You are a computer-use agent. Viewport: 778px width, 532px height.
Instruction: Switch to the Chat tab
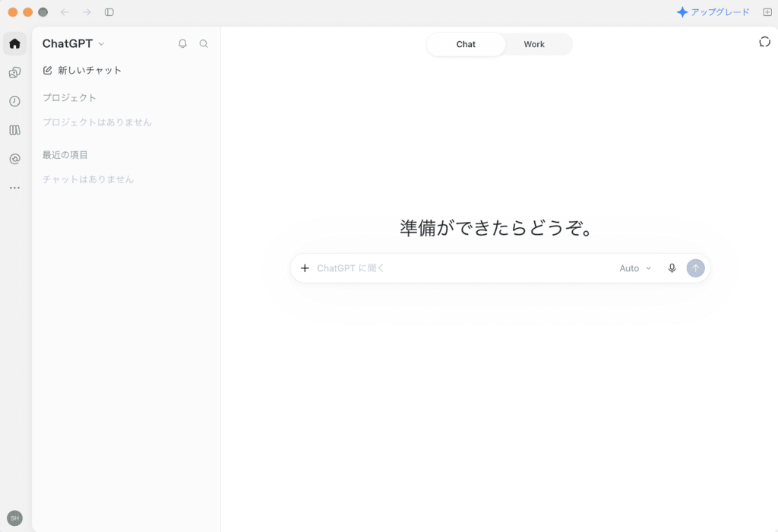click(x=466, y=44)
